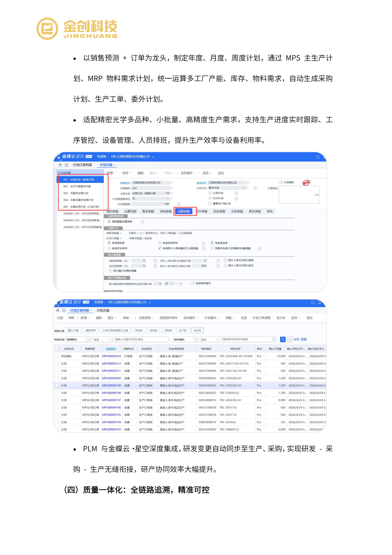This screenshot has width=392, height=555.
Task: Open 计划方式 集中计划 dropdown
Action: [x=227, y=188]
